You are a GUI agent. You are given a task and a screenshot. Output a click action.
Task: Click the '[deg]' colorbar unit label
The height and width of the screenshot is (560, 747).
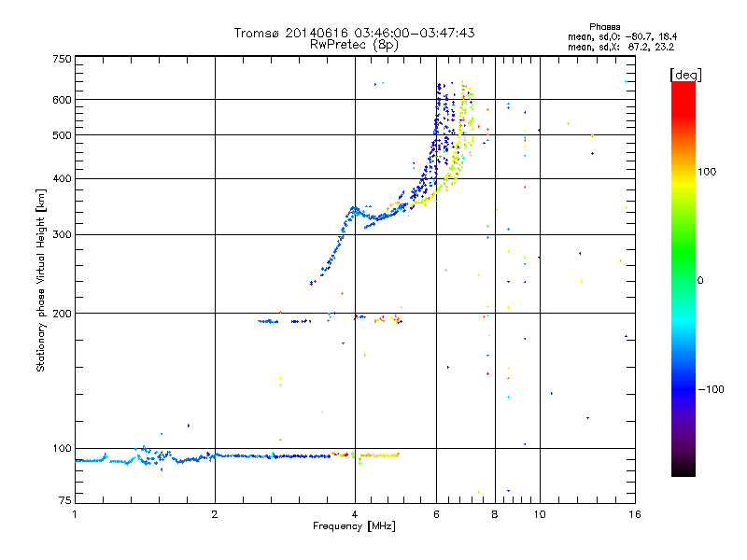click(x=685, y=75)
